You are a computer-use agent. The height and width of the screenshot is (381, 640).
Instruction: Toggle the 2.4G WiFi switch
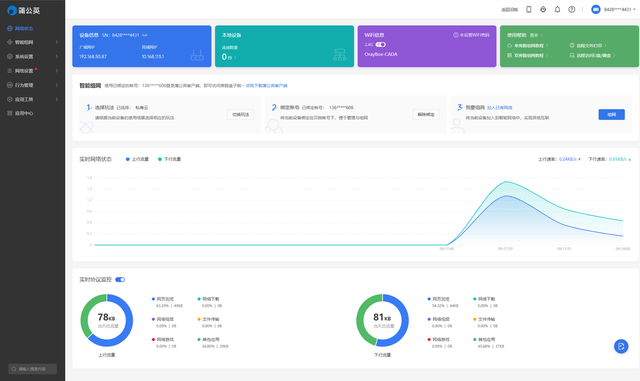(x=380, y=45)
